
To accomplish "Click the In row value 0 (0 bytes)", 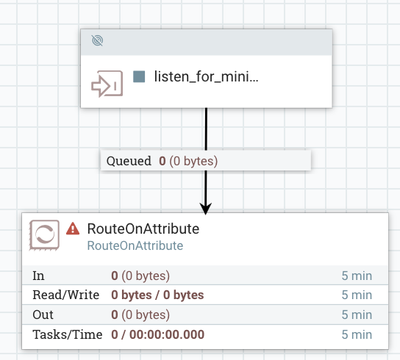I will 140,276.
